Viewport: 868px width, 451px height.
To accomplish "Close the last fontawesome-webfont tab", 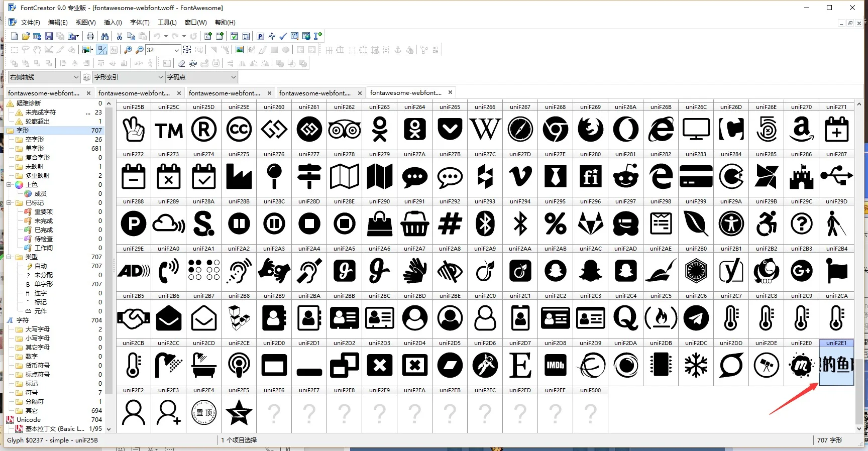I will (x=450, y=92).
